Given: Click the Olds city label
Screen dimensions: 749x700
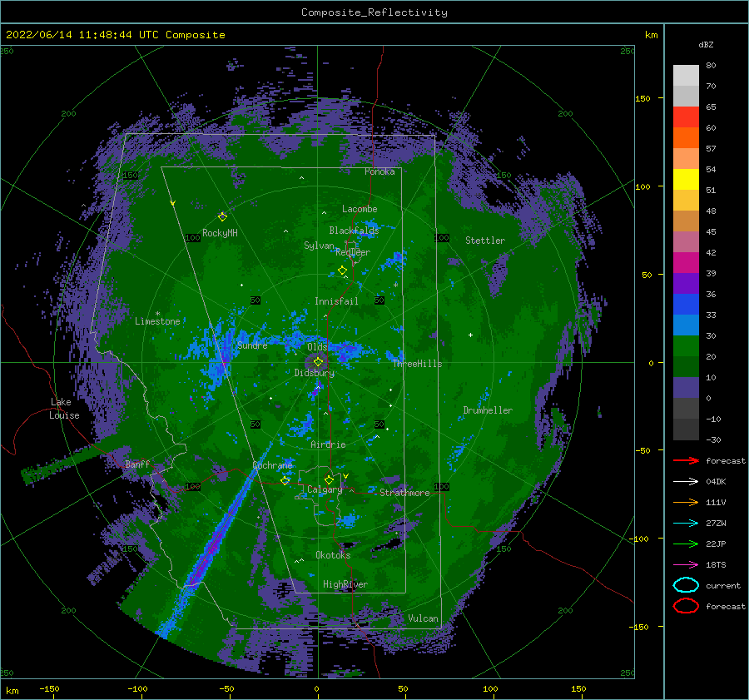Looking at the screenshot, I should click(x=317, y=347).
